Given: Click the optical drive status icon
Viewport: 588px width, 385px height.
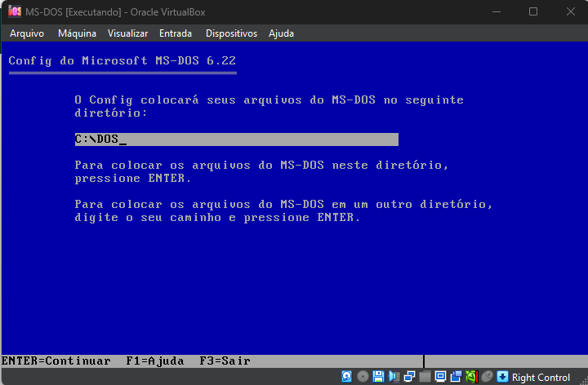Looking at the screenshot, I should coord(363,376).
